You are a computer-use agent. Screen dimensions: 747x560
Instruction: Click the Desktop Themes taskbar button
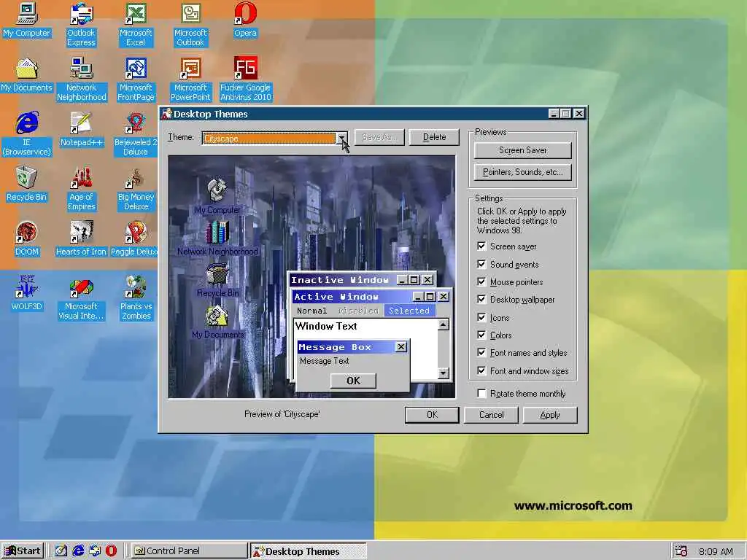pyautogui.click(x=309, y=551)
